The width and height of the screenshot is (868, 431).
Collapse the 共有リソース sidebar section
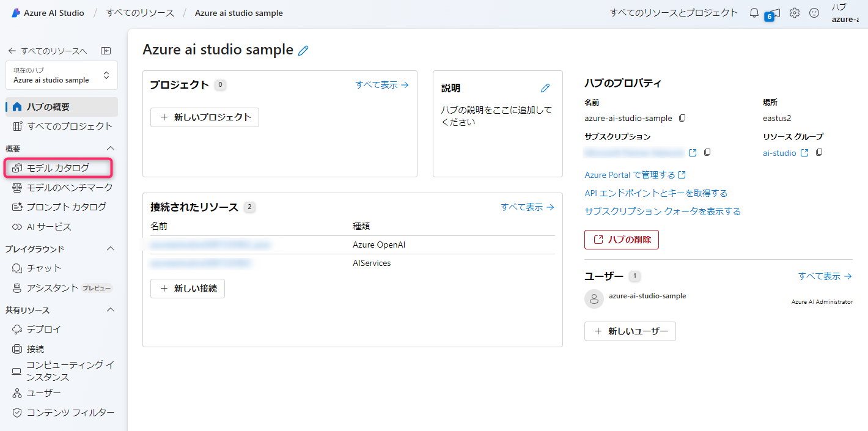(x=111, y=310)
